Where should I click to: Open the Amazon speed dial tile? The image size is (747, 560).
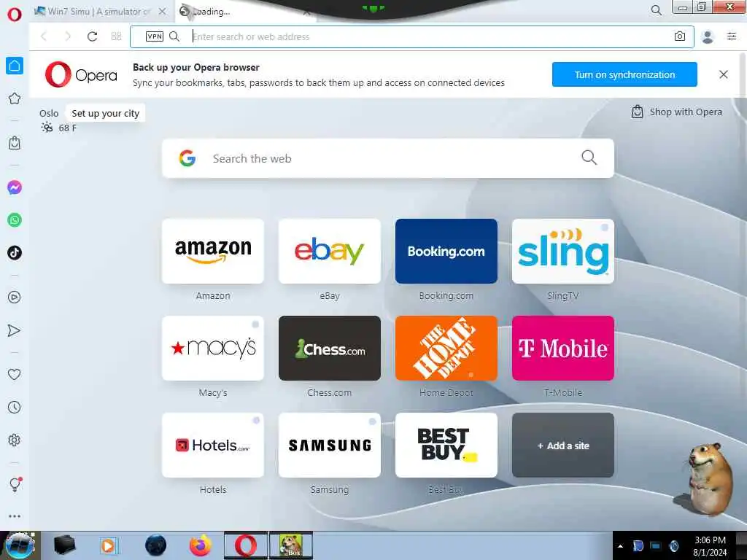coord(213,251)
